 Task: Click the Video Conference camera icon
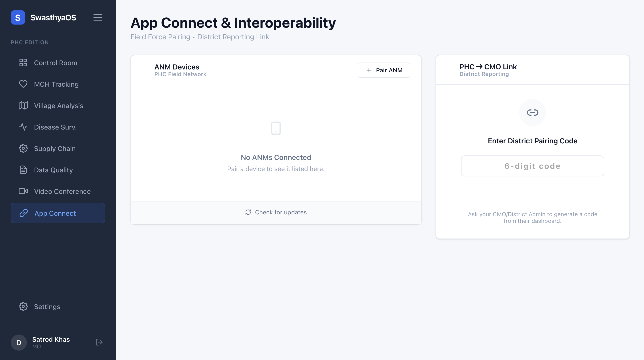tap(23, 191)
